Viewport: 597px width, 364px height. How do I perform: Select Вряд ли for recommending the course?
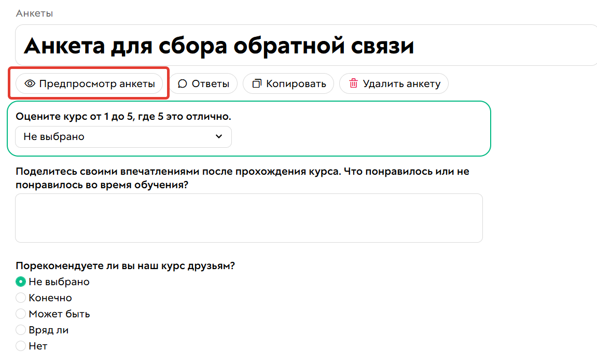[x=21, y=330]
